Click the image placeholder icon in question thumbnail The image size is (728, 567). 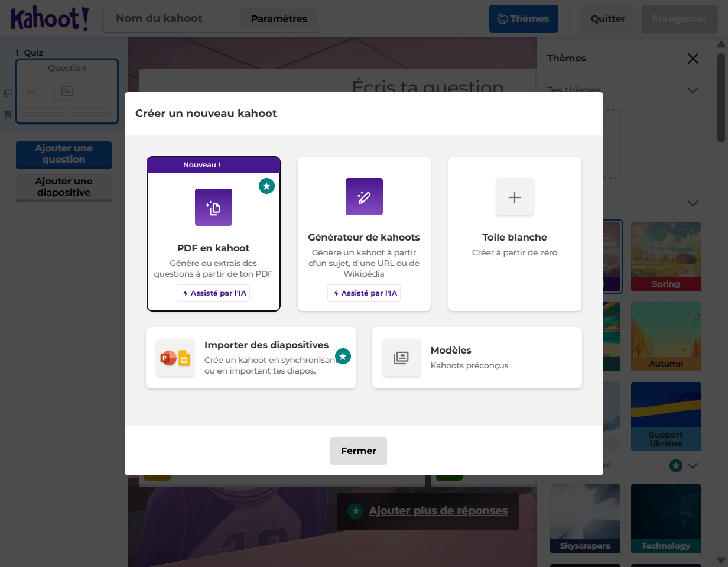67,90
